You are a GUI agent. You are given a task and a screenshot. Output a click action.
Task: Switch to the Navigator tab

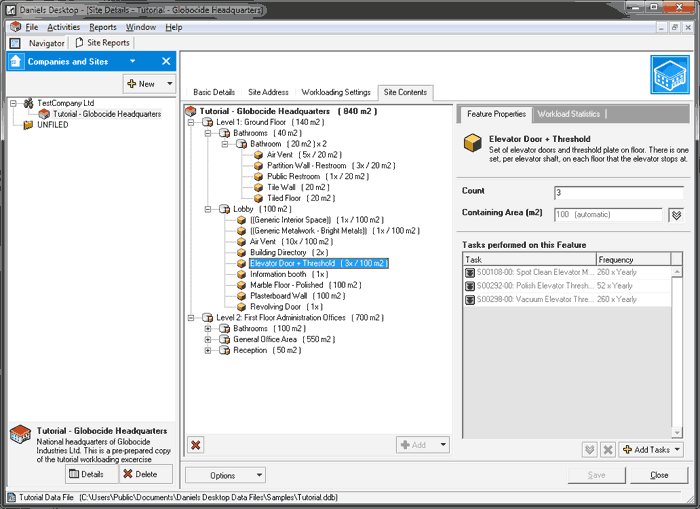pos(46,43)
